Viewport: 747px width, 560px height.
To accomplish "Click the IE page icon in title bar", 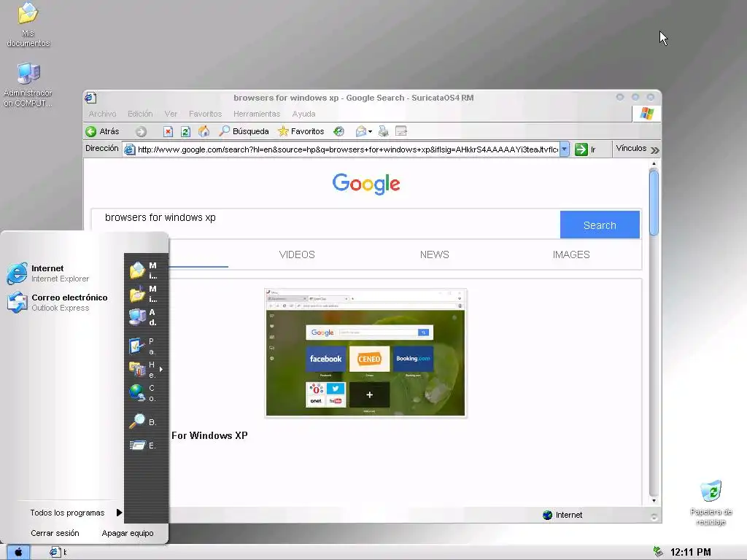I will (x=90, y=98).
